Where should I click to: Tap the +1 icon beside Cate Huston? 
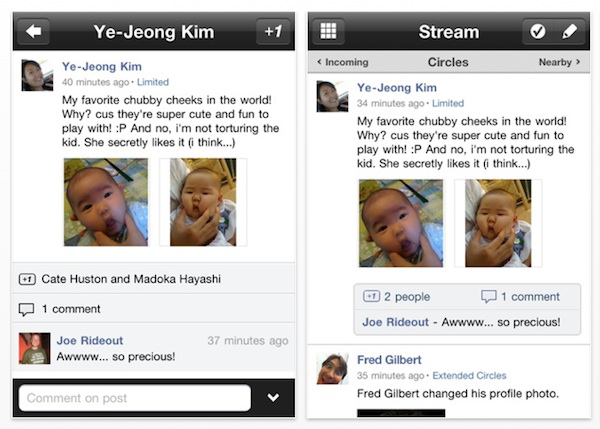coord(27,279)
